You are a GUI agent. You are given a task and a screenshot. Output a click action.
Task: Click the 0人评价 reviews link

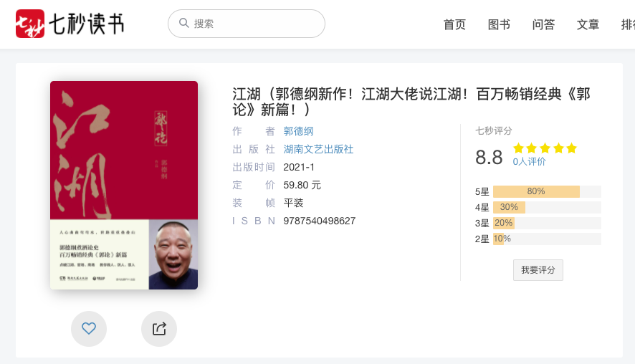pos(530,161)
